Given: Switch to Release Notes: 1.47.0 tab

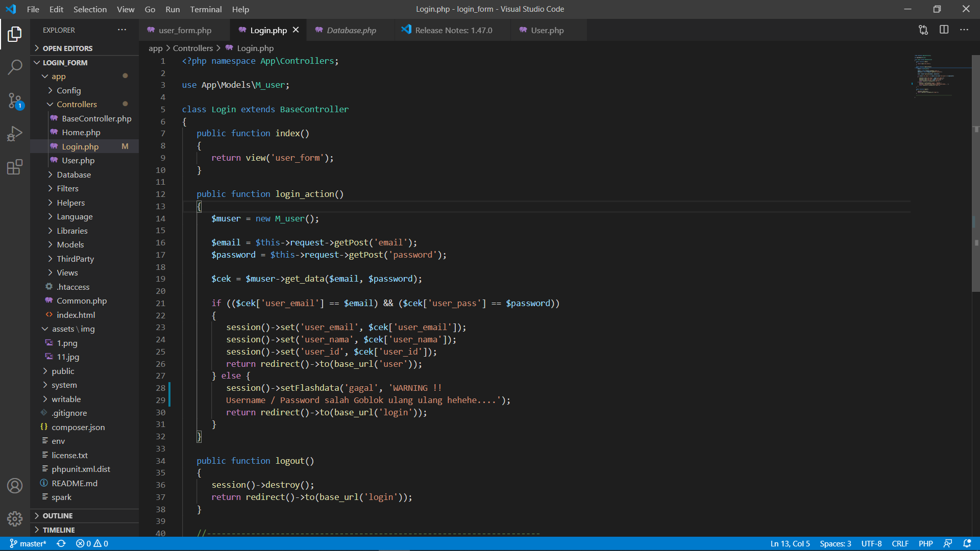Looking at the screenshot, I should (x=453, y=30).
